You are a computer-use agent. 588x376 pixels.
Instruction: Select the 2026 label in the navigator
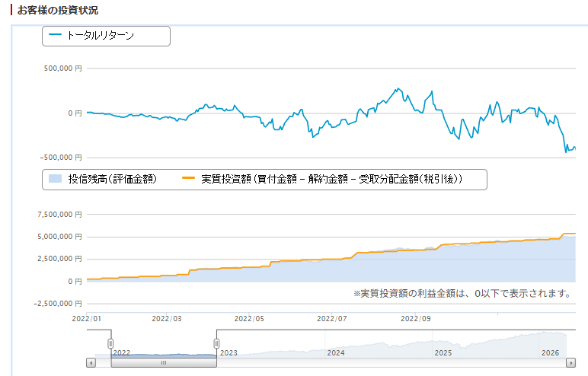coord(550,353)
